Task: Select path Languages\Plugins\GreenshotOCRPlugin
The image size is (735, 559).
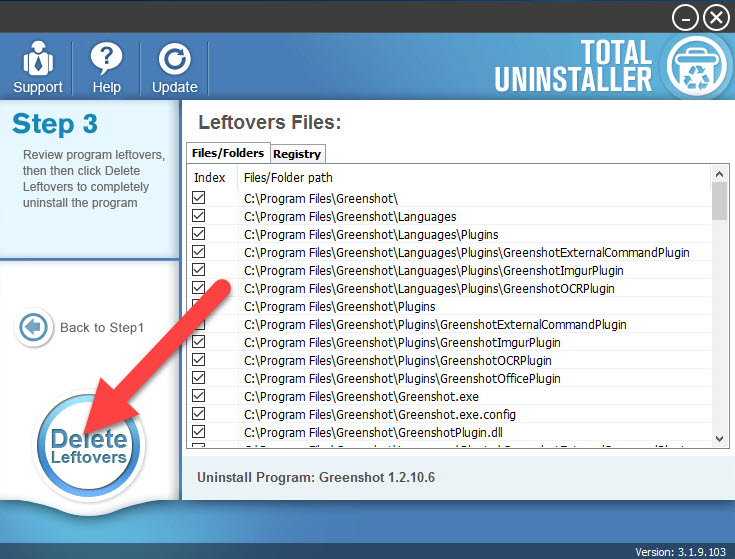Action: pyautogui.click(x=429, y=289)
